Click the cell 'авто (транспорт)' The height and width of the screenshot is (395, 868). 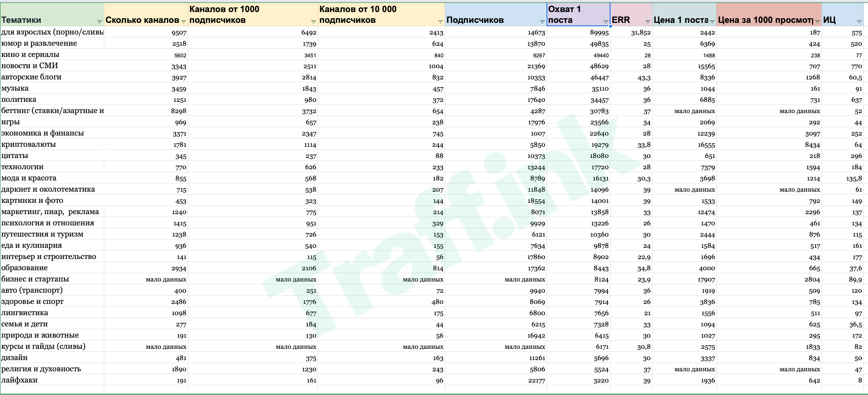pos(52,290)
